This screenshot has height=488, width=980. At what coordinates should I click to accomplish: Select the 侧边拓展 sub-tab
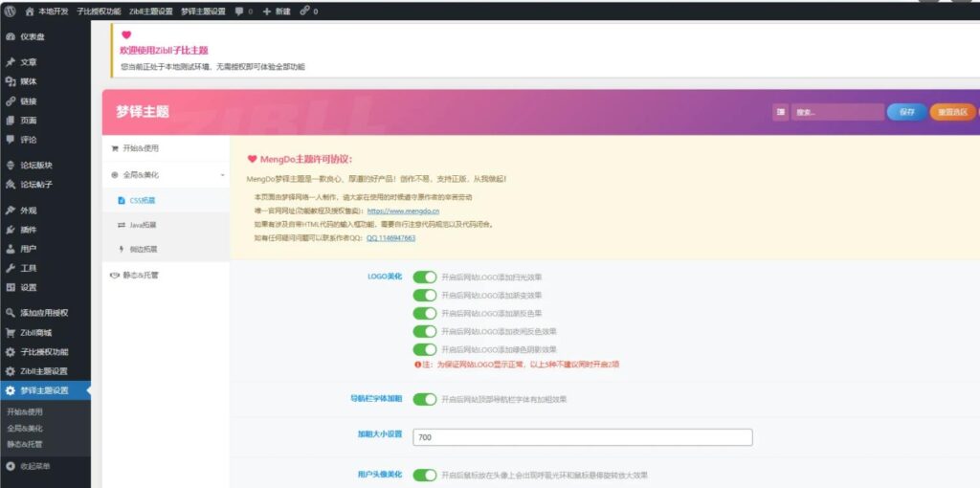[167, 249]
